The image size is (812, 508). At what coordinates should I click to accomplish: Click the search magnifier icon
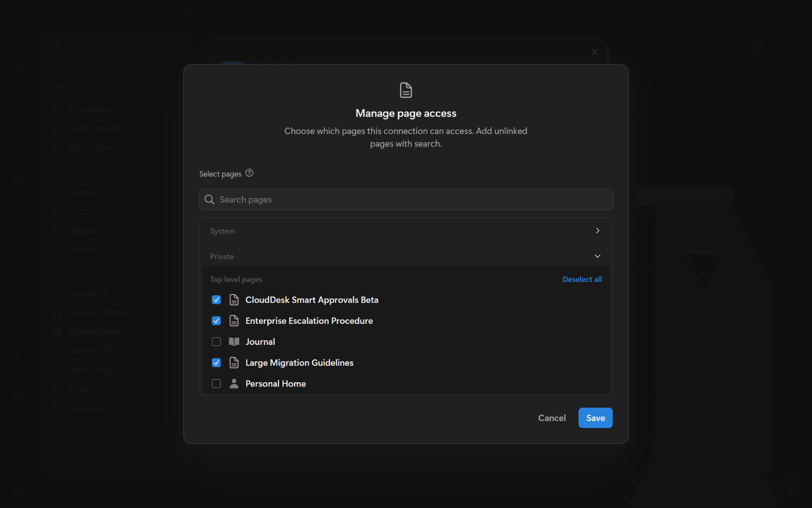coord(209,199)
